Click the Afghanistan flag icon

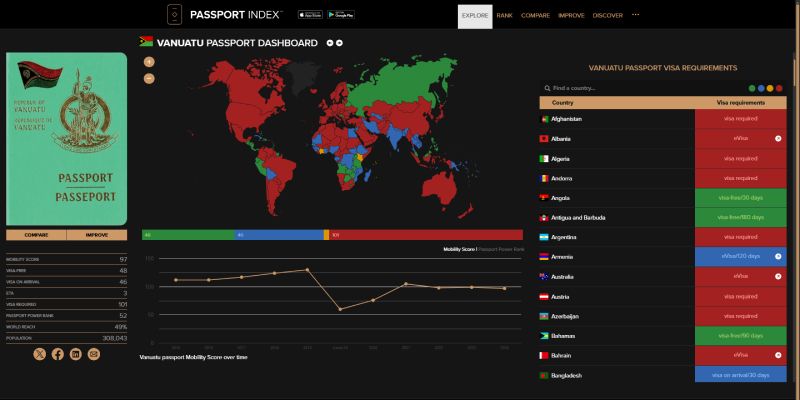click(x=544, y=119)
